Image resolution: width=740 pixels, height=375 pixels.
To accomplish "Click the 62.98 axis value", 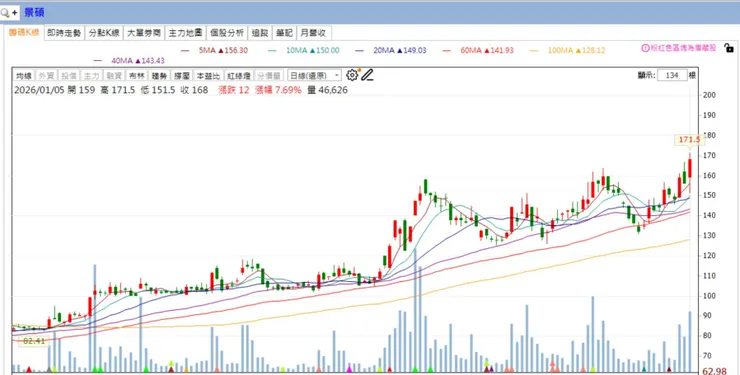I will click(x=714, y=371).
